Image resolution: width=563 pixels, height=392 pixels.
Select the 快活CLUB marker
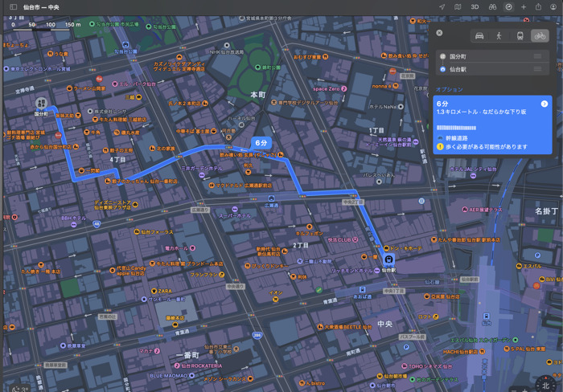[355, 239]
